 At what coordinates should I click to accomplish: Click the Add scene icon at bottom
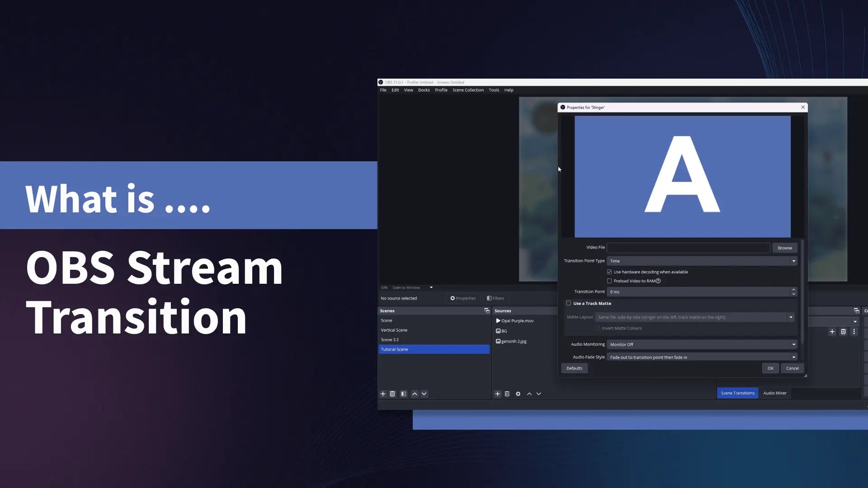click(x=383, y=393)
